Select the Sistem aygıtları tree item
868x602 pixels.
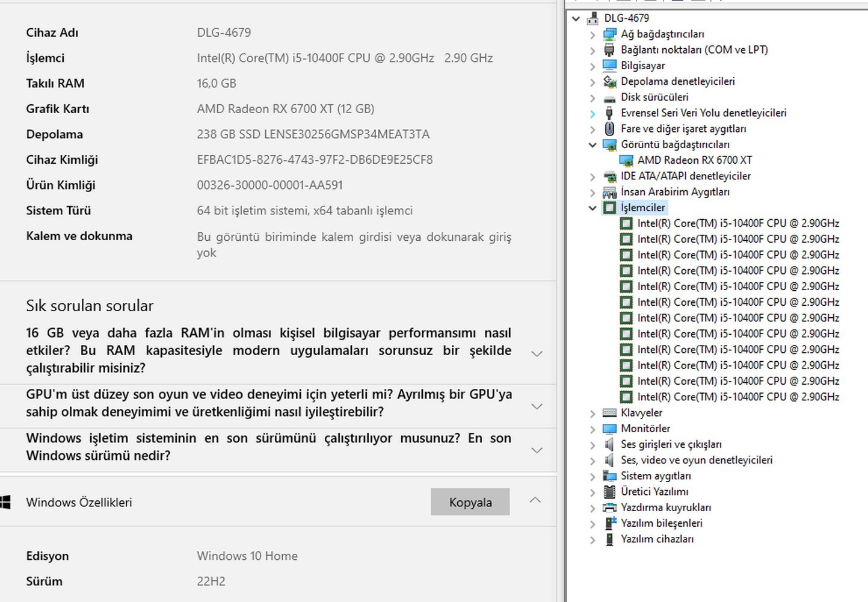tap(656, 476)
